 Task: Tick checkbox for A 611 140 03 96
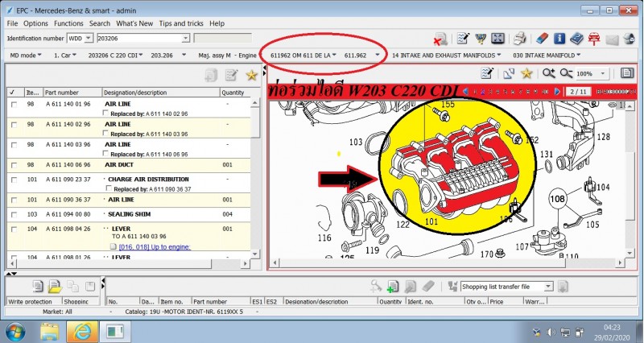click(x=14, y=145)
